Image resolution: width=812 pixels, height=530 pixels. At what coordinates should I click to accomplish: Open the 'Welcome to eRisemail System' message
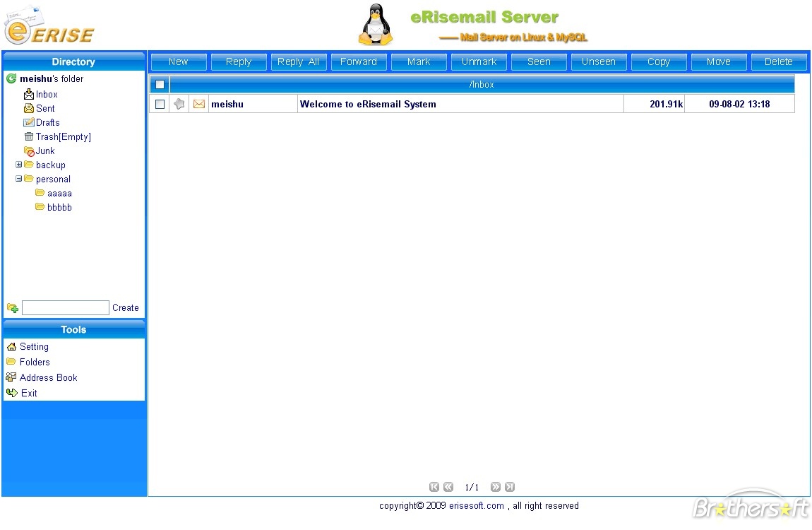pos(368,104)
